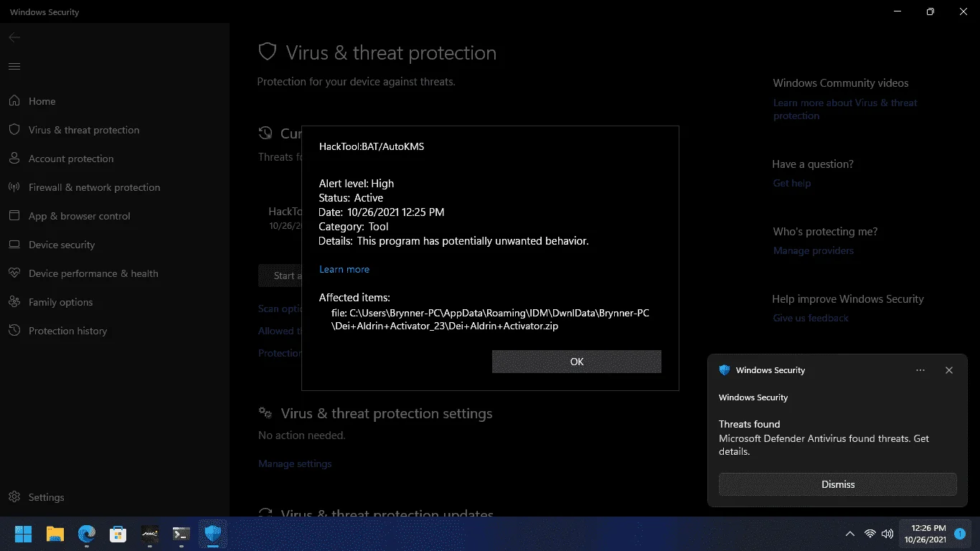Open the notification's three-dot options menu
This screenshot has width=980, height=551.
point(920,370)
